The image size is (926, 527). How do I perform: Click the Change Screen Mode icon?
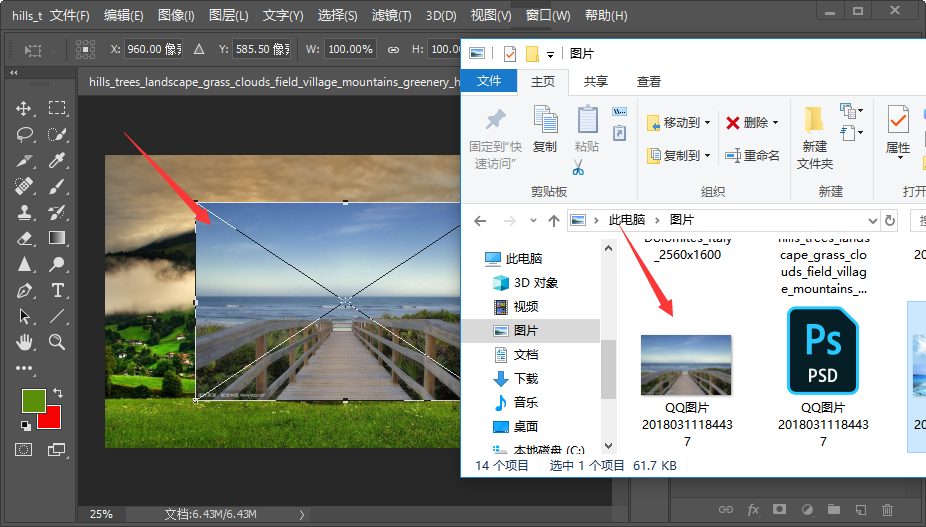click(x=56, y=450)
